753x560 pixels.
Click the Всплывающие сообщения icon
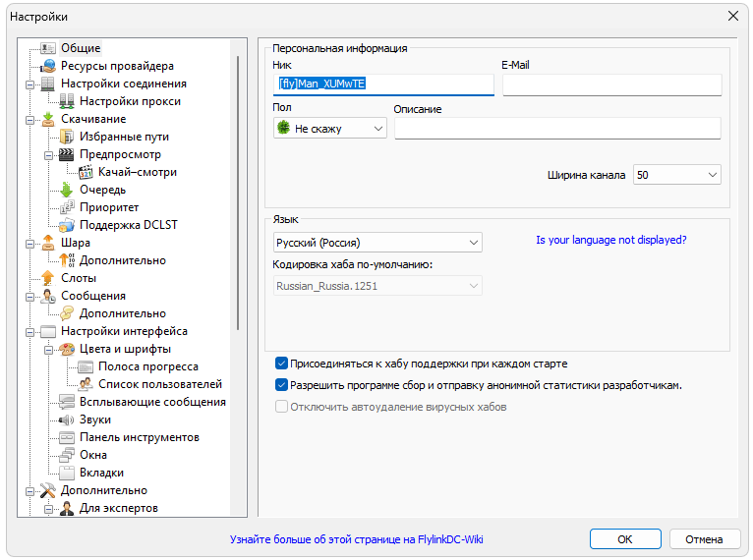click(67, 402)
